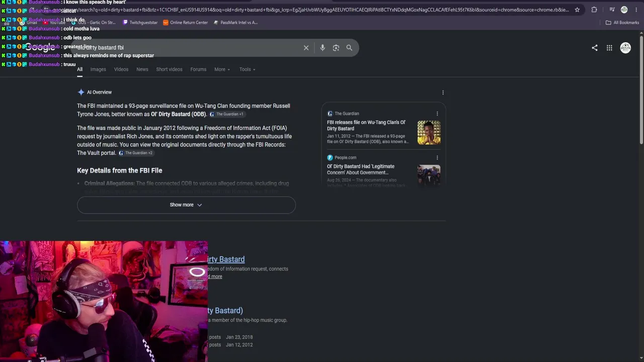The image size is (644, 362).
Task: Start a voice search with the microphone
Action: (x=323, y=48)
